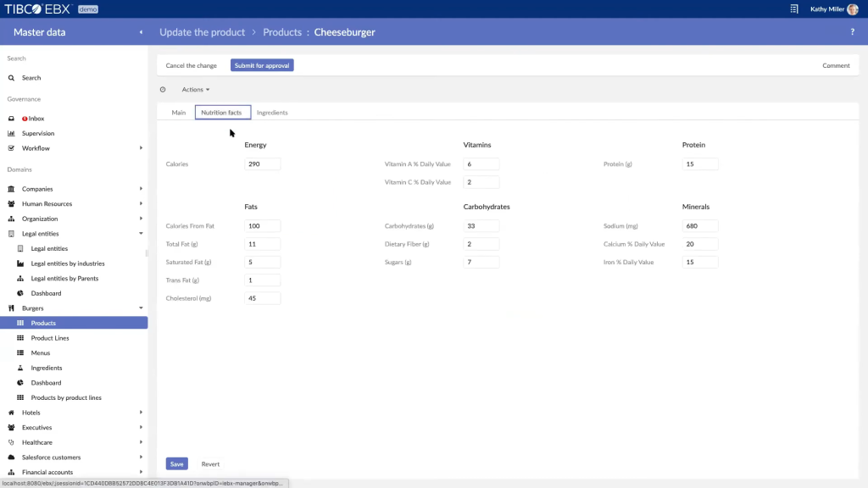
Task: Open the Actions dropdown
Action: pyautogui.click(x=195, y=89)
